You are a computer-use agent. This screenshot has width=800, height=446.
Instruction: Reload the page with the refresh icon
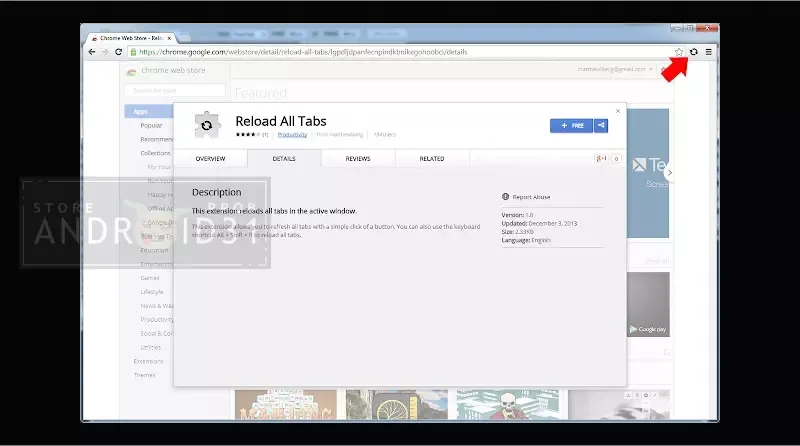coord(118,52)
